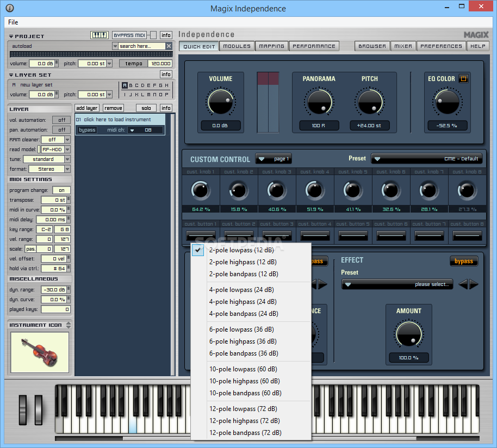Collapse the Project section triangle
Image resolution: width=497 pixels, height=448 pixels.
coord(11,36)
